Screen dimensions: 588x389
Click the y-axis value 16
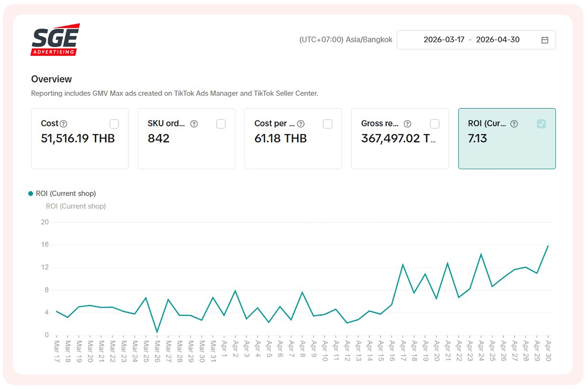[45, 245]
